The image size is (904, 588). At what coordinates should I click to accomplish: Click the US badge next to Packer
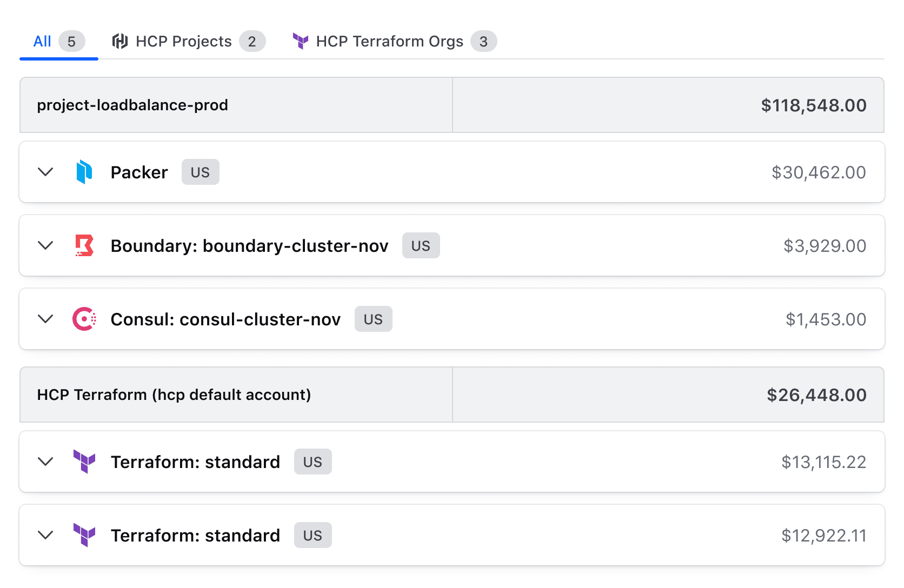coord(200,172)
